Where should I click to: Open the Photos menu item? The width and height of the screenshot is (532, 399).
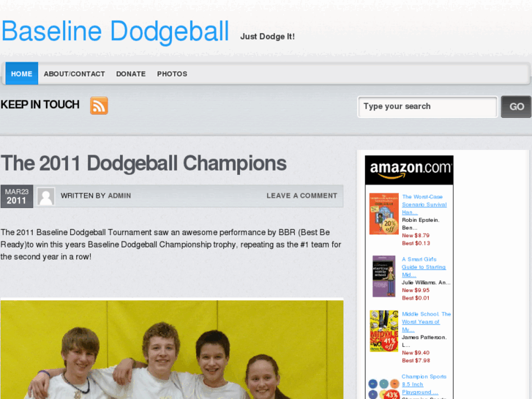click(172, 74)
